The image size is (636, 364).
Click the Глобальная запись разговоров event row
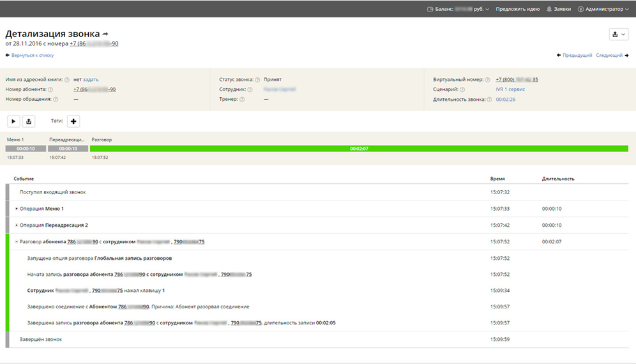(x=317, y=258)
